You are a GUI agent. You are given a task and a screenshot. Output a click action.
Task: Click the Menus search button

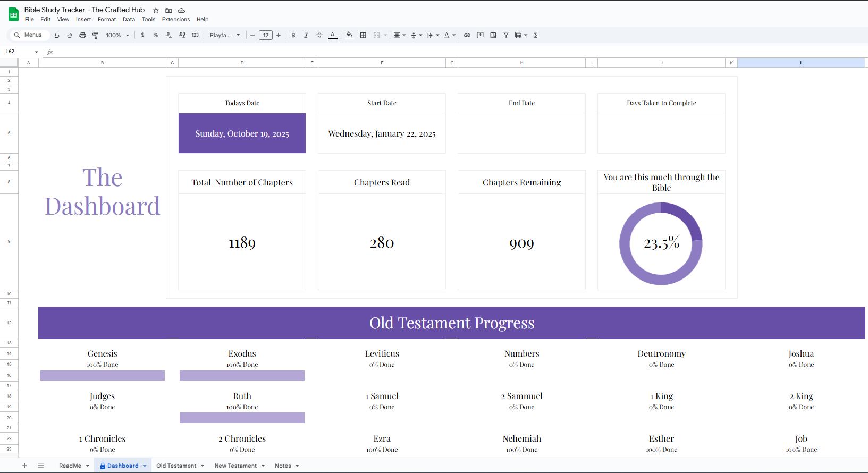pos(29,35)
